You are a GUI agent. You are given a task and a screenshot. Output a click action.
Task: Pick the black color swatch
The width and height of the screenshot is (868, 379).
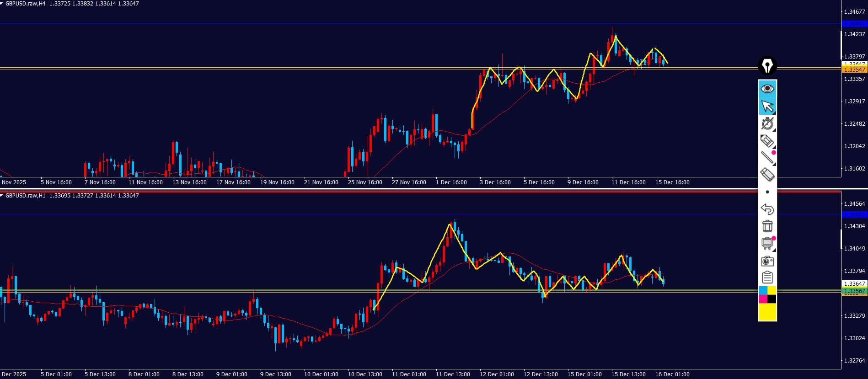(772, 299)
